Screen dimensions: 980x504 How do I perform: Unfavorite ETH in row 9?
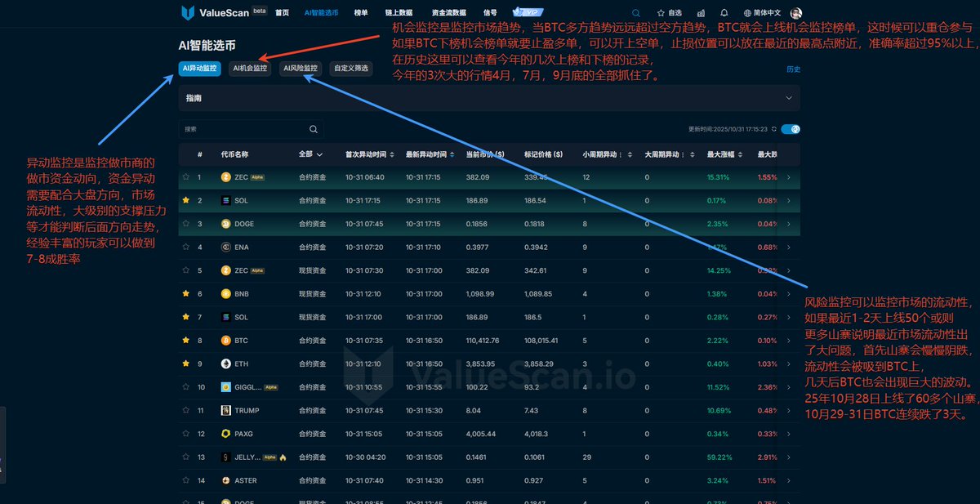[x=186, y=364]
